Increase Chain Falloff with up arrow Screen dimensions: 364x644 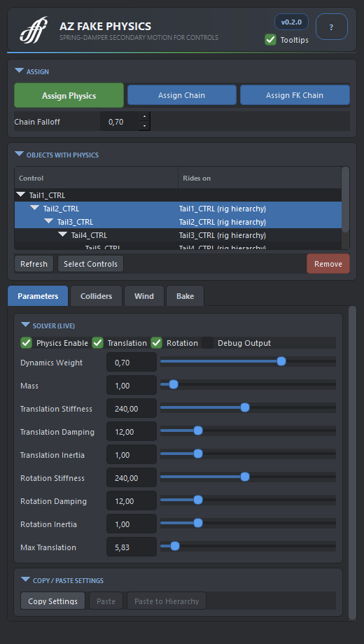point(144,117)
